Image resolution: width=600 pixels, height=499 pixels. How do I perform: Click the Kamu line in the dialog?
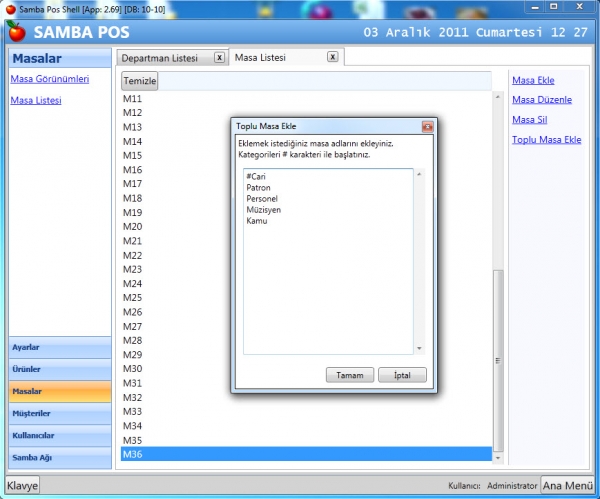pyautogui.click(x=257, y=221)
